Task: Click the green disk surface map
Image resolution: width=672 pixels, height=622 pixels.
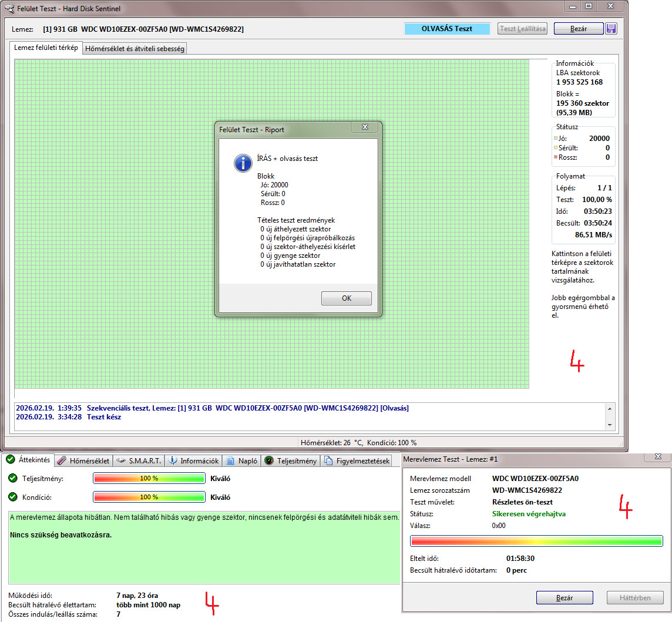Action: (272, 224)
